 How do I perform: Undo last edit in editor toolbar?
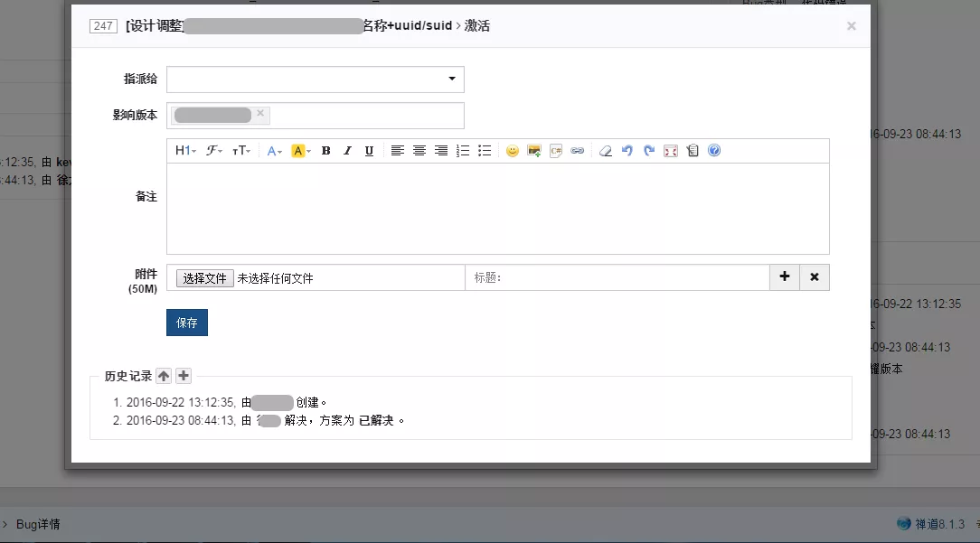pyautogui.click(x=627, y=151)
